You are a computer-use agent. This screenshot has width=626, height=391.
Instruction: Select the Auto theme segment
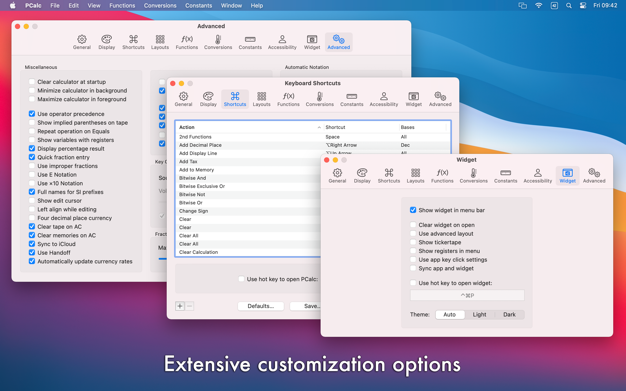click(450, 314)
